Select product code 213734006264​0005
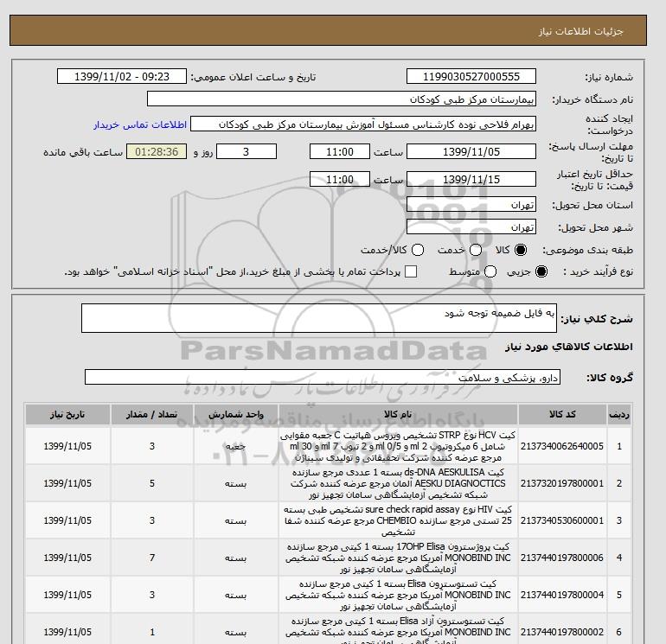 562,446
